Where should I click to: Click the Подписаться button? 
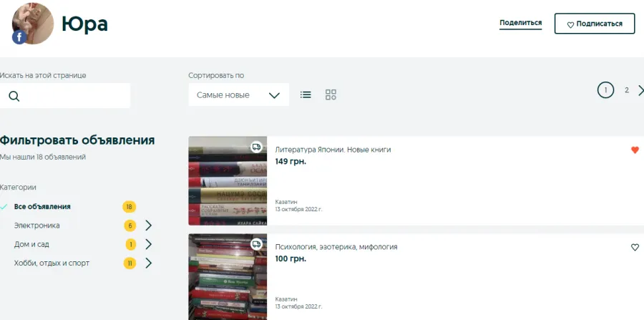click(595, 24)
